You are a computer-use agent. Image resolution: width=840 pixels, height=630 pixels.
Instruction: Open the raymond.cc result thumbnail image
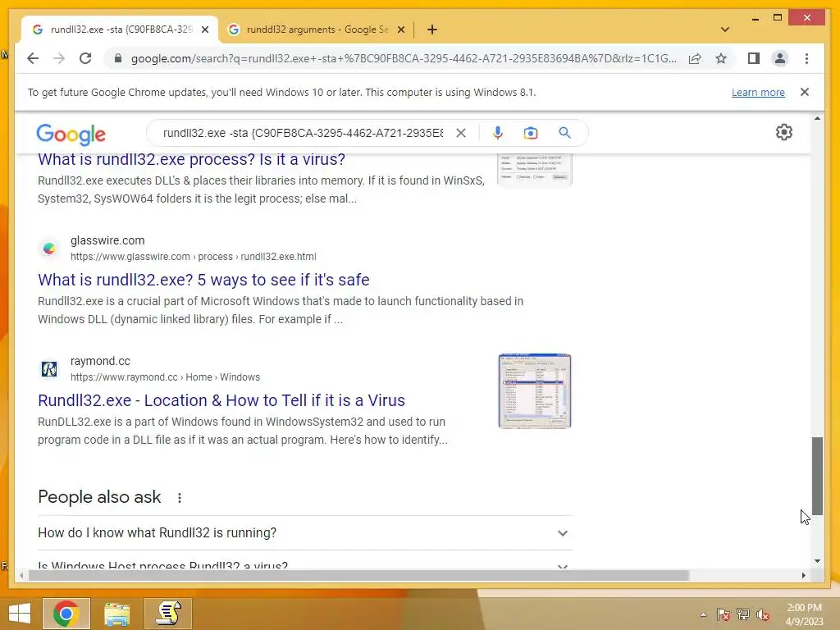pos(535,391)
